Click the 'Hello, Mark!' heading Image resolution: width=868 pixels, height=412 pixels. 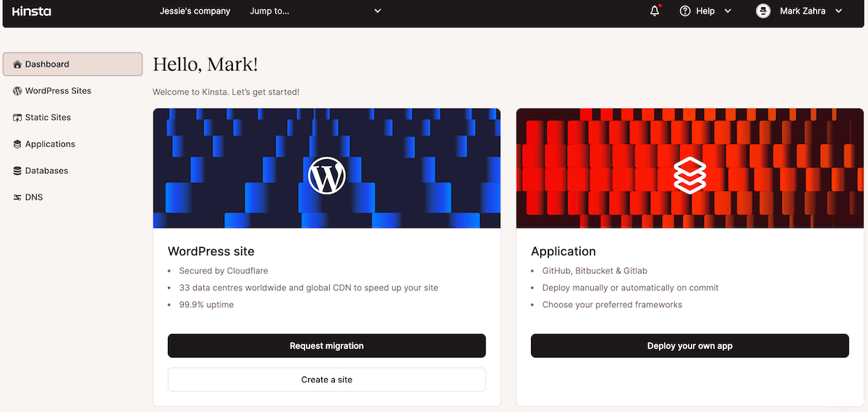205,64
